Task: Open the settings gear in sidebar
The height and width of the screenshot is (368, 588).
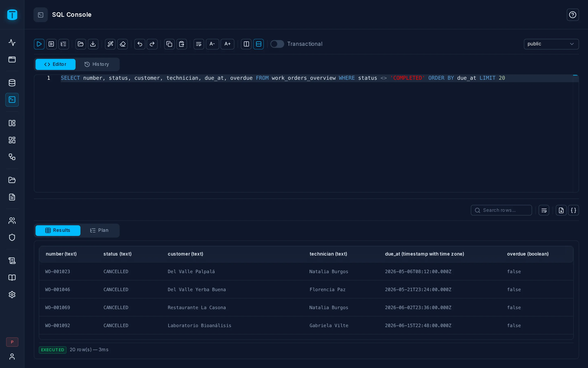Action: tap(12, 294)
